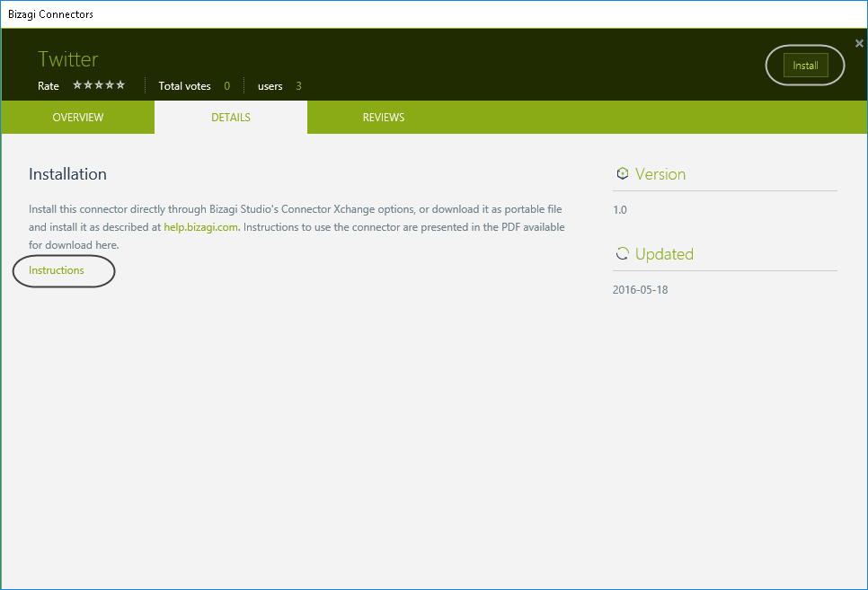Rate the connector four stars

pos(110,85)
